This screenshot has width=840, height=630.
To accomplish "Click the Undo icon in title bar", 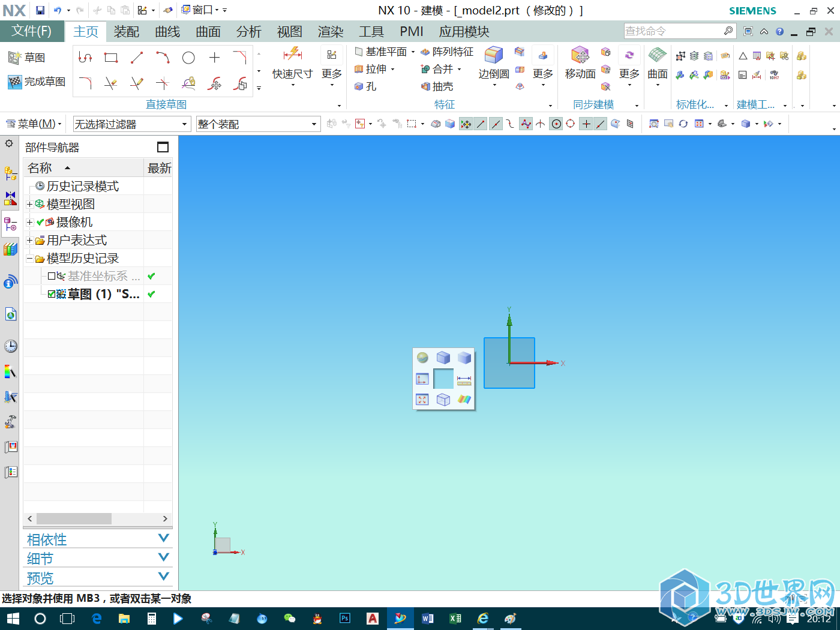I will click(58, 10).
